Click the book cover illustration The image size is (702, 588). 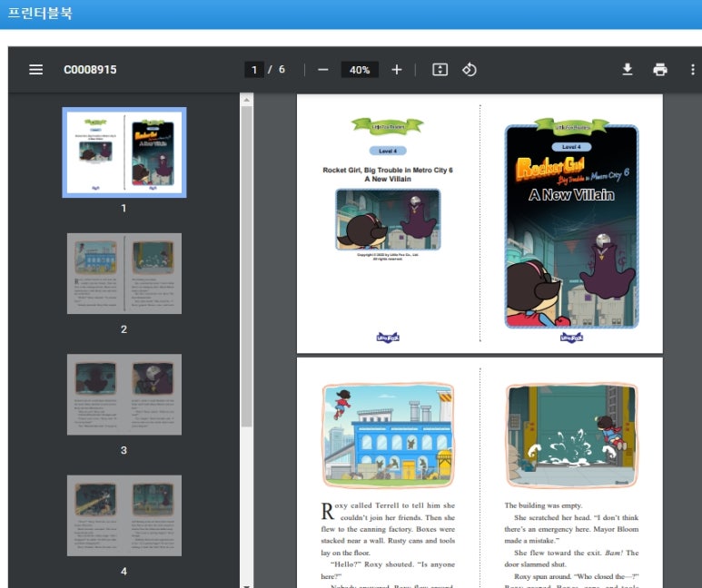(x=572, y=227)
